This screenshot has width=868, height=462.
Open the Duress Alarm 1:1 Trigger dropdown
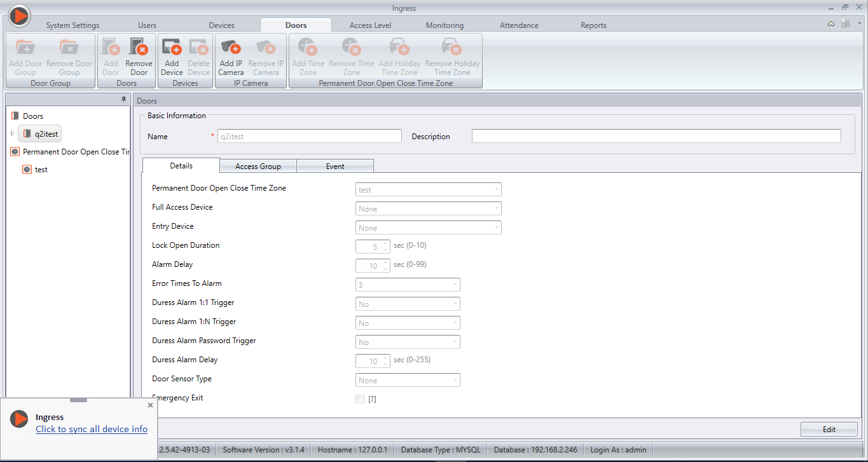(408, 304)
